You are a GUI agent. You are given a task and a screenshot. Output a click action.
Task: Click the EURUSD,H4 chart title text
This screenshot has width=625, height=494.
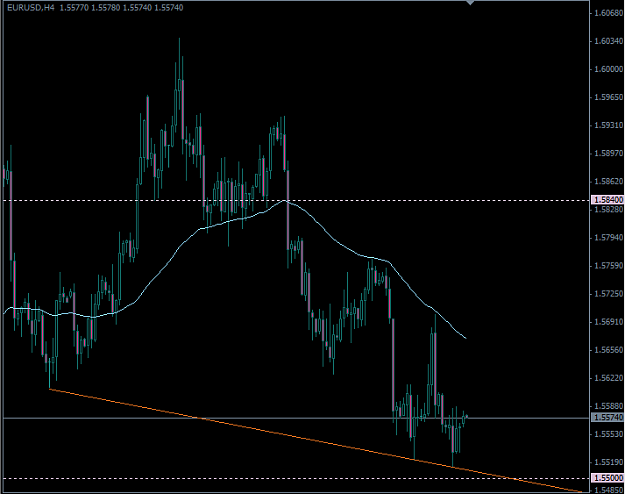pyautogui.click(x=31, y=8)
